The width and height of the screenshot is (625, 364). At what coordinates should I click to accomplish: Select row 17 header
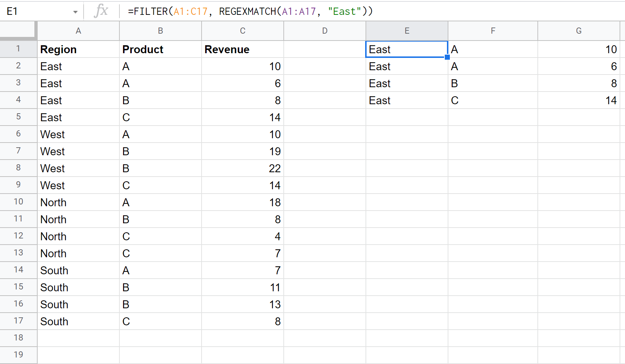(18, 321)
